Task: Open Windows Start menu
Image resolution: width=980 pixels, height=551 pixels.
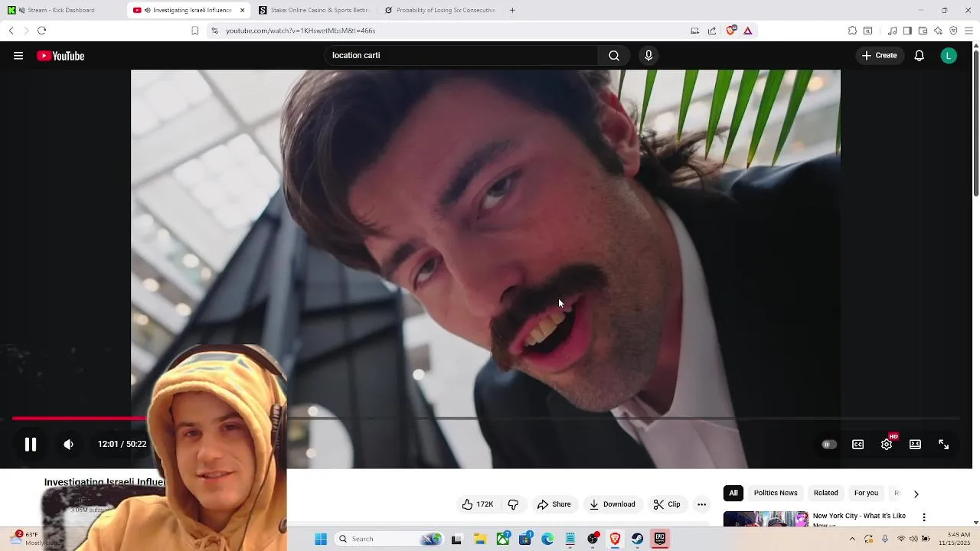Action: click(321, 539)
